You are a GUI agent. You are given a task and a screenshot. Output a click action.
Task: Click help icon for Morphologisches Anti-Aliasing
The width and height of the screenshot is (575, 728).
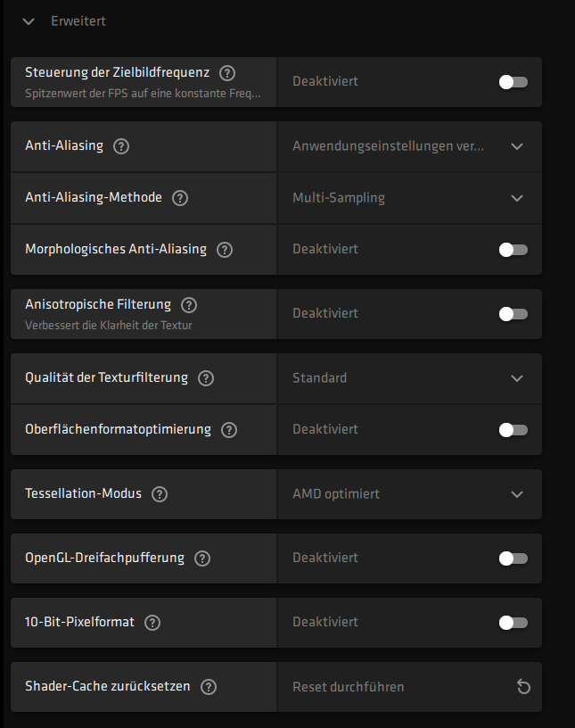coord(225,250)
